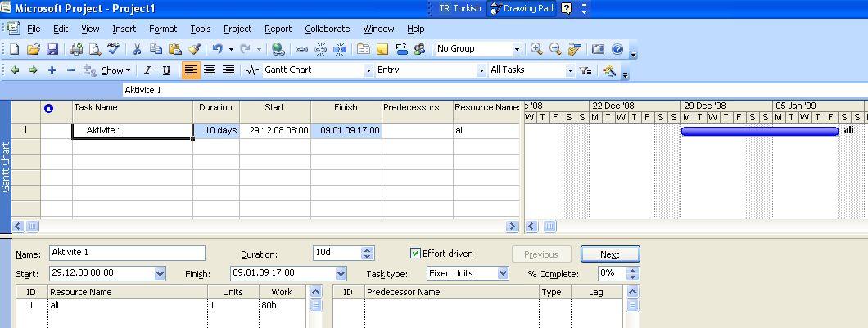868x328 pixels.
Task: Toggle Italic formatting button
Action: tap(148, 70)
